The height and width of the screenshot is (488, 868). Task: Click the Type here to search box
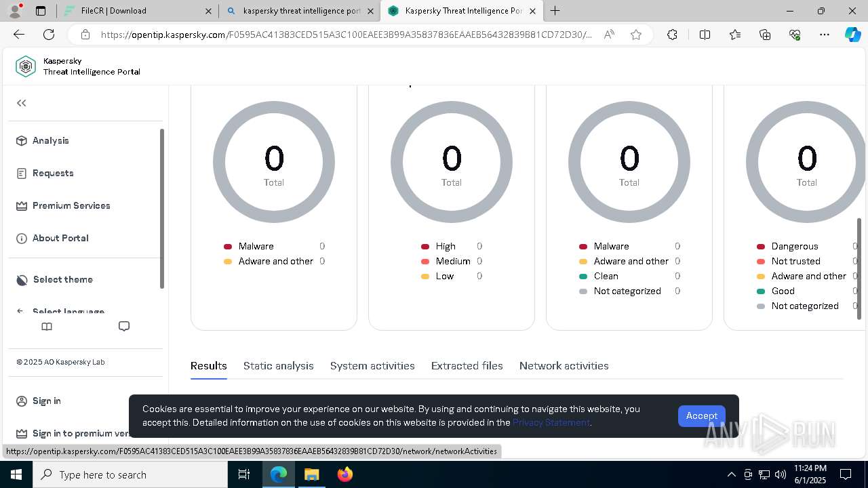tap(130, 474)
